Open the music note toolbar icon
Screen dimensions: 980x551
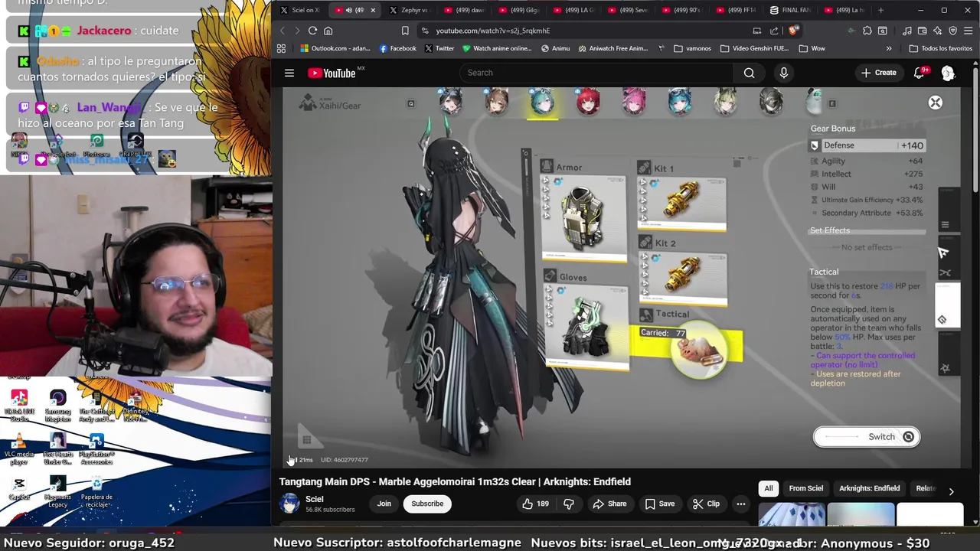[907, 31]
